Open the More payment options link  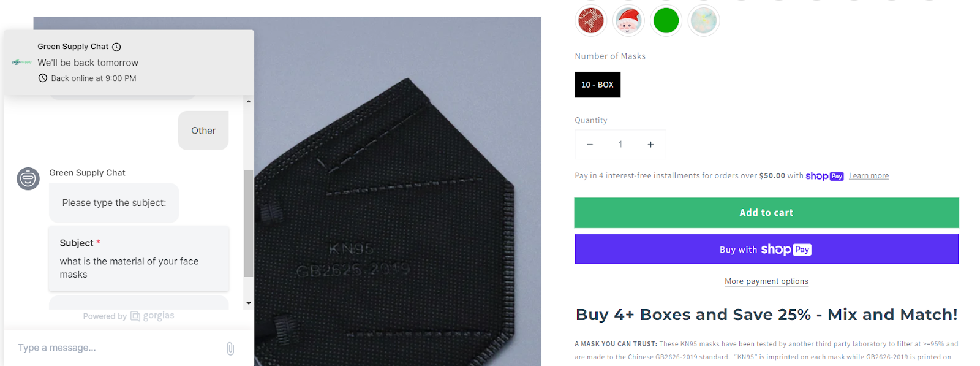[x=766, y=281]
